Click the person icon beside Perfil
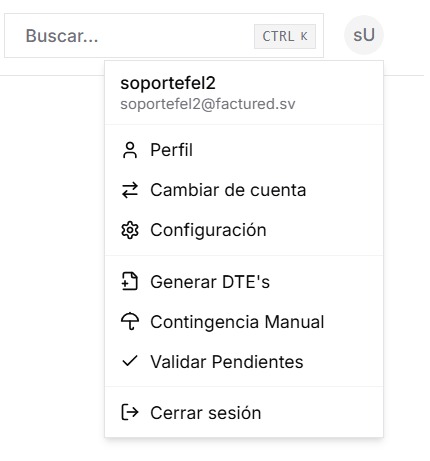This screenshot has height=461, width=430. pyautogui.click(x=130, y=150)
